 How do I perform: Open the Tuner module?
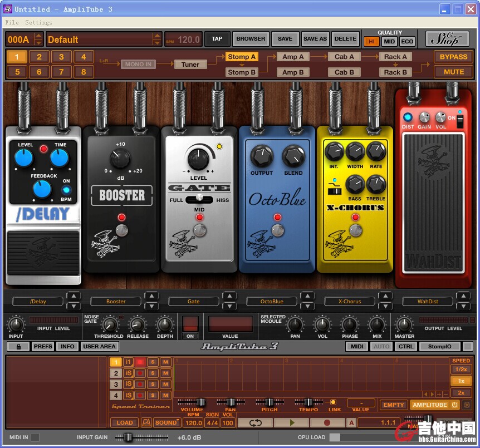pos(190,65)
